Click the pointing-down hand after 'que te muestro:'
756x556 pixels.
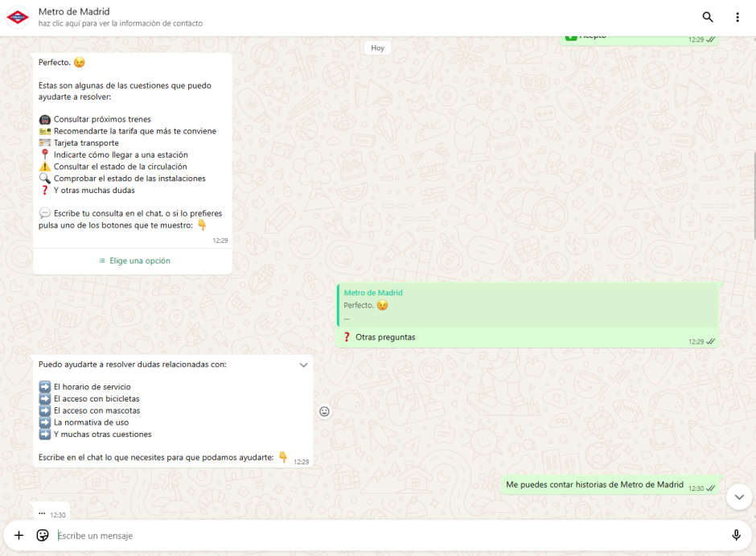pos(202,225)
